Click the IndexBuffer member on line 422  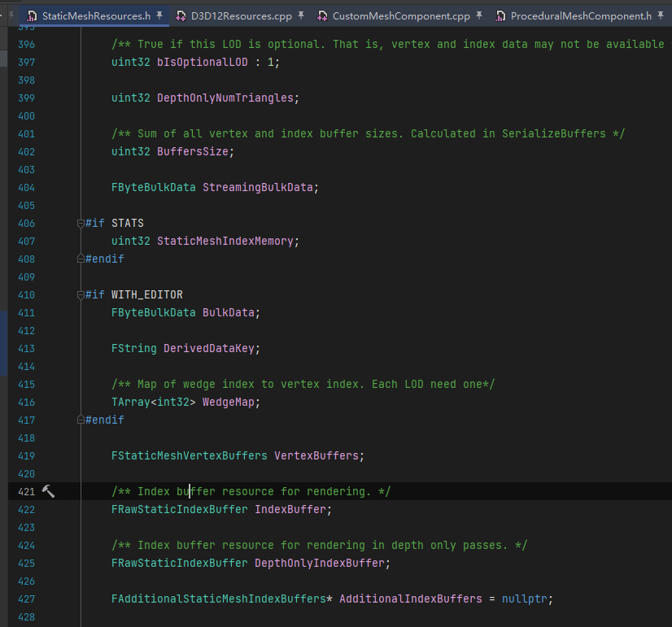click(290, 510)
